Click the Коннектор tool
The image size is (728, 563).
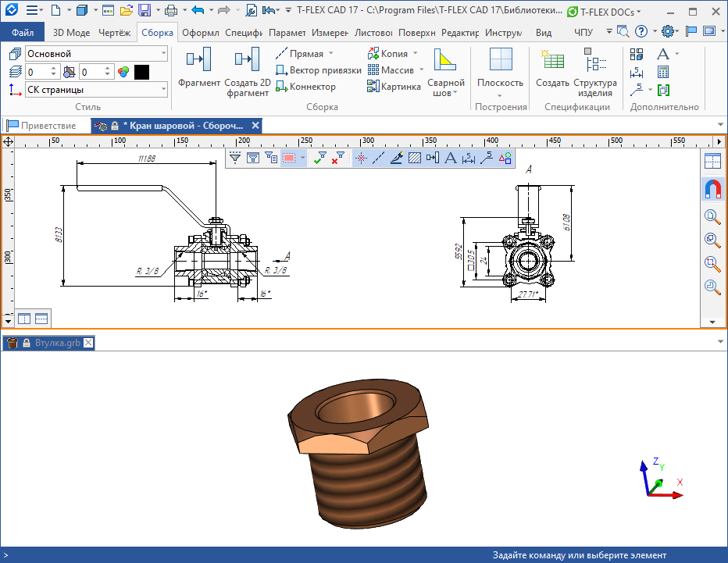pos(306,87)
